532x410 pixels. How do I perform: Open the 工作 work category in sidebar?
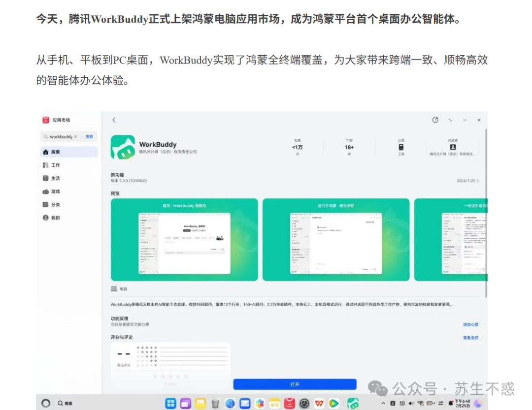[69, 165]
